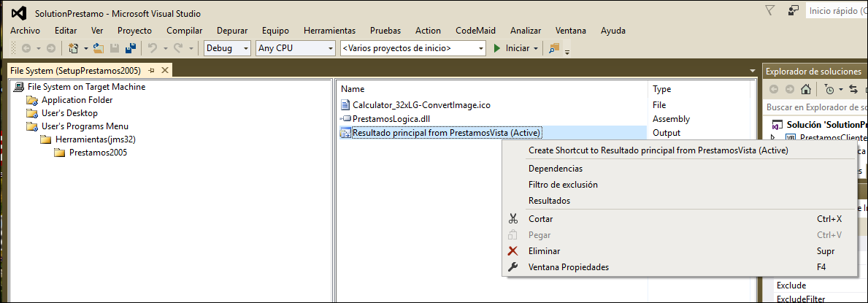Click the Inicio rápido search box
The height and width of the screenshot is (303, 868).
pos(837,10)
